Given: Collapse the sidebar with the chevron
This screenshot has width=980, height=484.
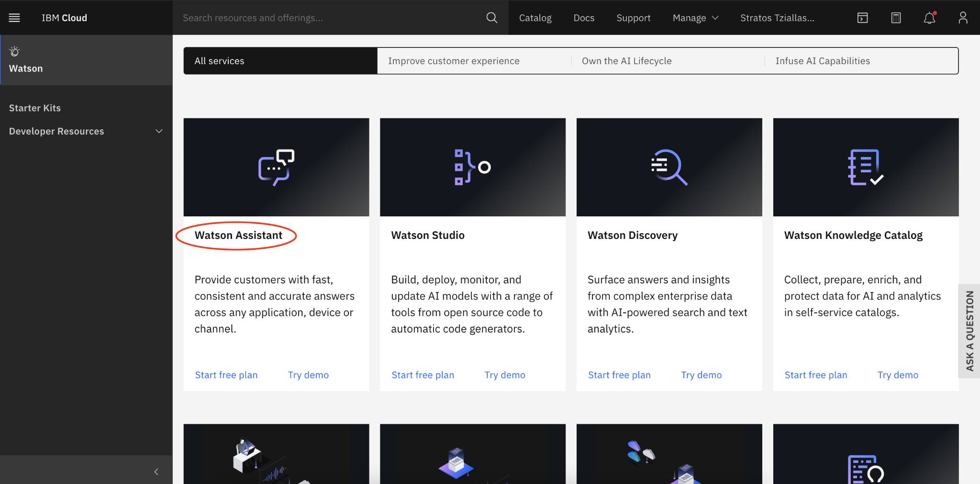Looking at the screenshot, I should click(x=156, y=472).
